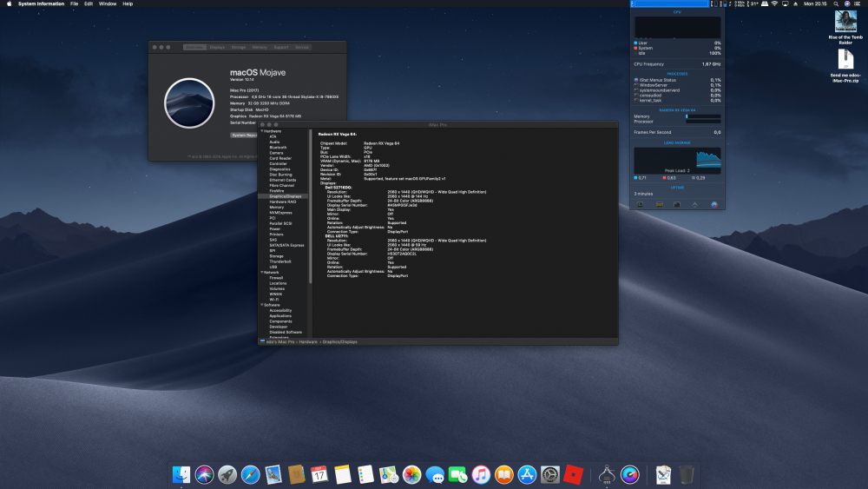The image size is (868, 489).
Task: Open App Store icon in Dock
Action: pyautogui.click(x=527, y=474)
